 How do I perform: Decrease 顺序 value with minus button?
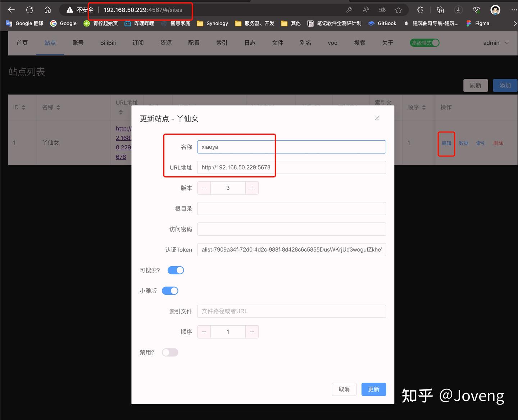tap(204, 332)
